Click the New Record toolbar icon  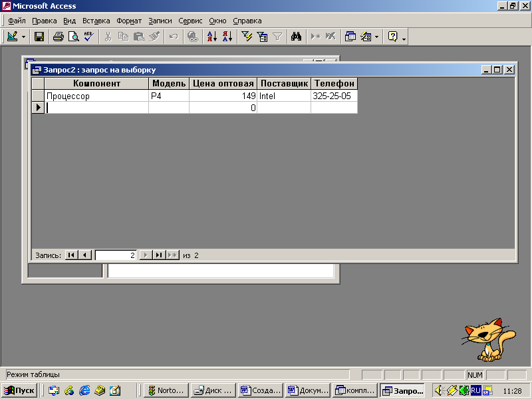point(315,37)
